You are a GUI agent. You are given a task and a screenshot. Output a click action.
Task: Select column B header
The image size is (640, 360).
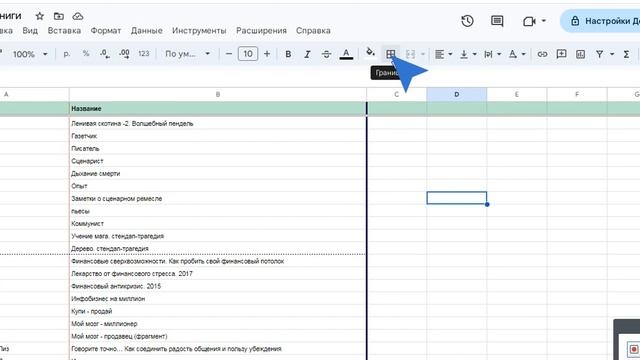tap(218, 94)
